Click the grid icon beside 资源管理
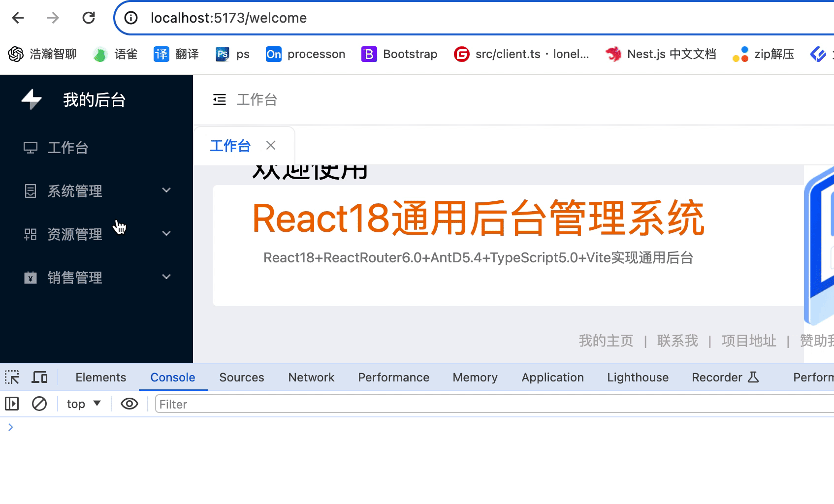Viewport: 834px width, 504px height. click(x=31, y=234)
